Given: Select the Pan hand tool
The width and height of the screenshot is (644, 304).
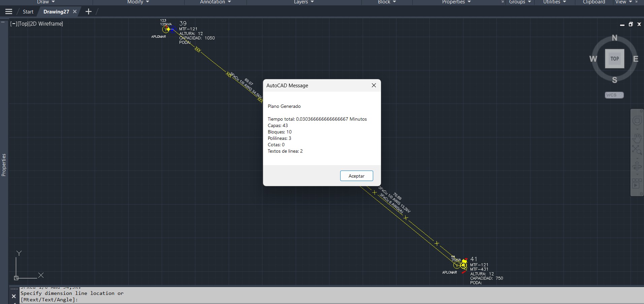Looking at the screenshot, I should (x=637, y=138).
